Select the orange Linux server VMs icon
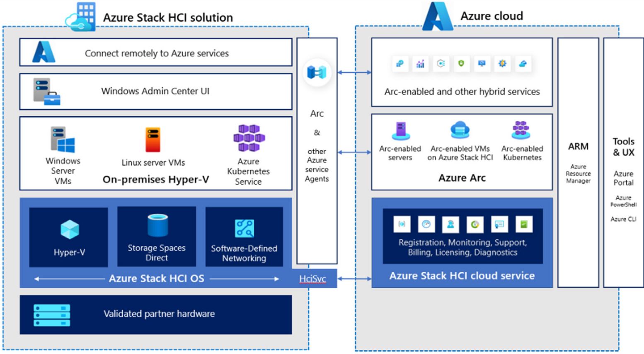 [x=153, y=140]
